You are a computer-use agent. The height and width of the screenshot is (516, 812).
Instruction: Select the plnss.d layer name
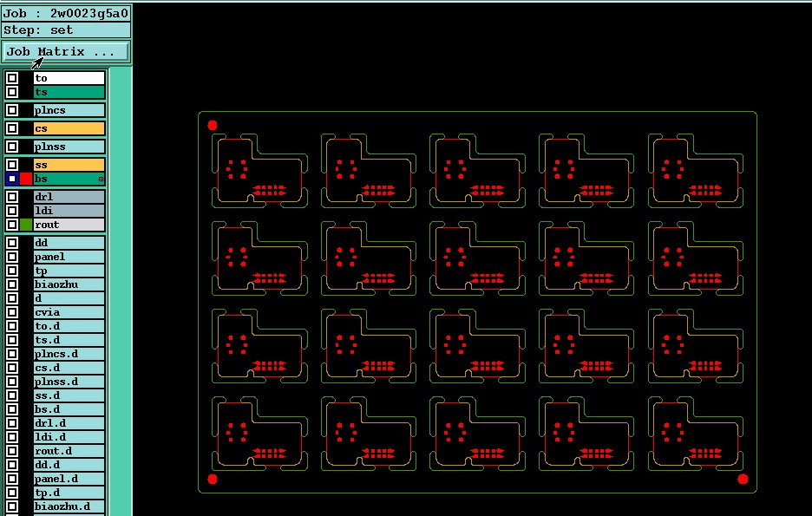coord(69,382)
